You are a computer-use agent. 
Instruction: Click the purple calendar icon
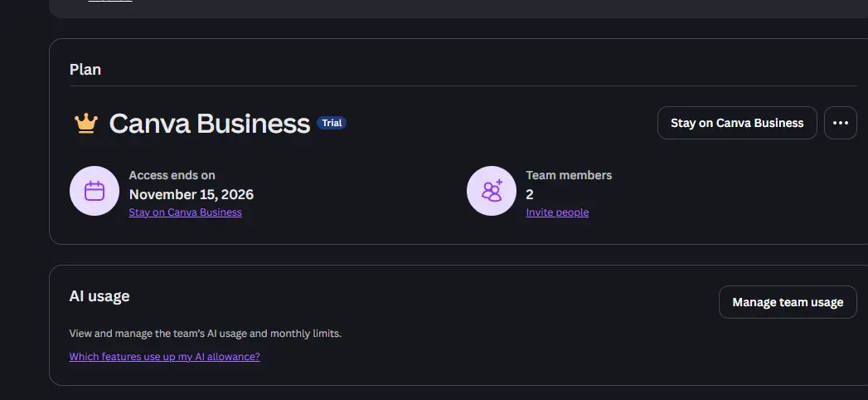point(95,191)
